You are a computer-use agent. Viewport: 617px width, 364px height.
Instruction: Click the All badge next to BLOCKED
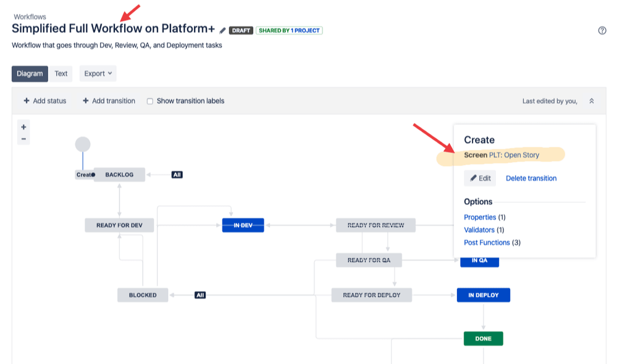click(x=200, y=295)
